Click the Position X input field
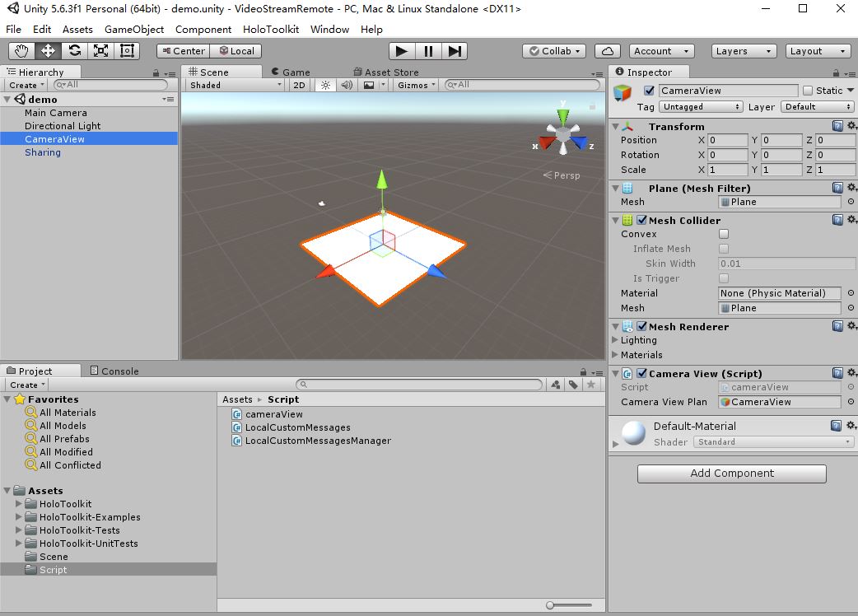The image size is (858, 616). [728, 140]
